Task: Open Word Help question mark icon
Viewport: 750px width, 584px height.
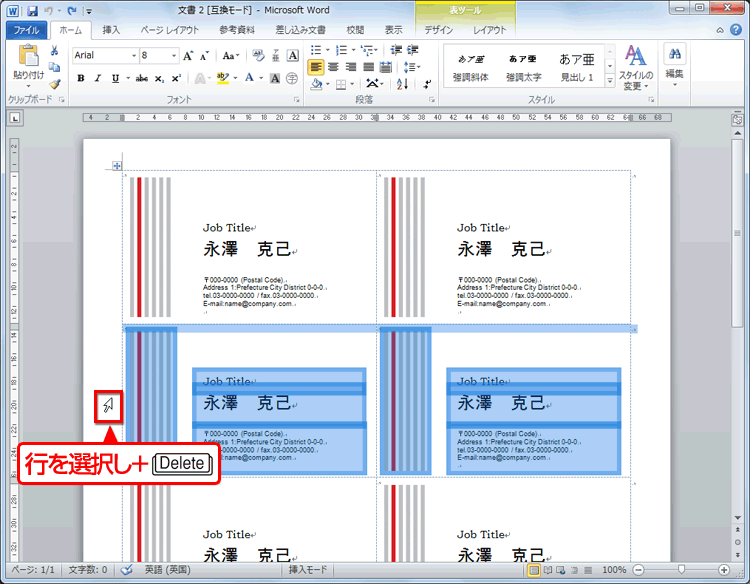Action: [736, 30]
